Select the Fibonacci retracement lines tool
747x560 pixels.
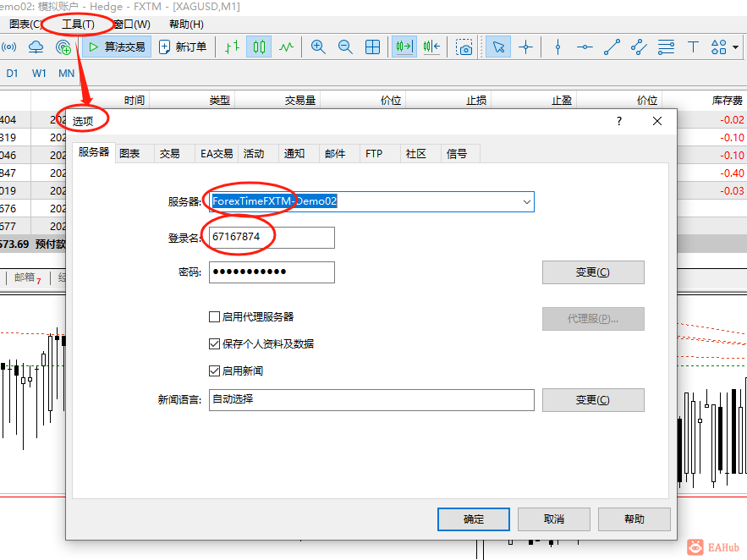pyautogui.click(x=666, y=47)
